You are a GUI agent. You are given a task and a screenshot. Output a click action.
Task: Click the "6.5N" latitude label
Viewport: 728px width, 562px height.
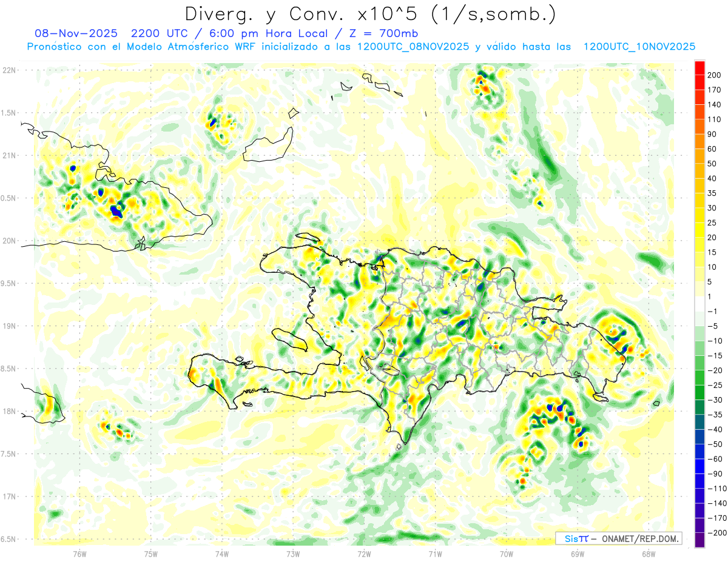(x=8, y=539)
